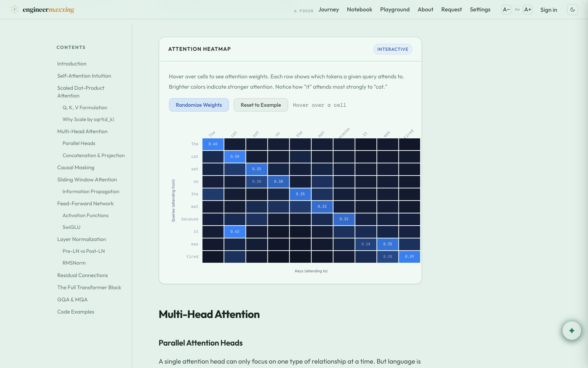Viewport: 588px width, 368px height.
Task: Select heatmap cell with value 0.33
Action: pyautogui.click(x=322, y=207)
